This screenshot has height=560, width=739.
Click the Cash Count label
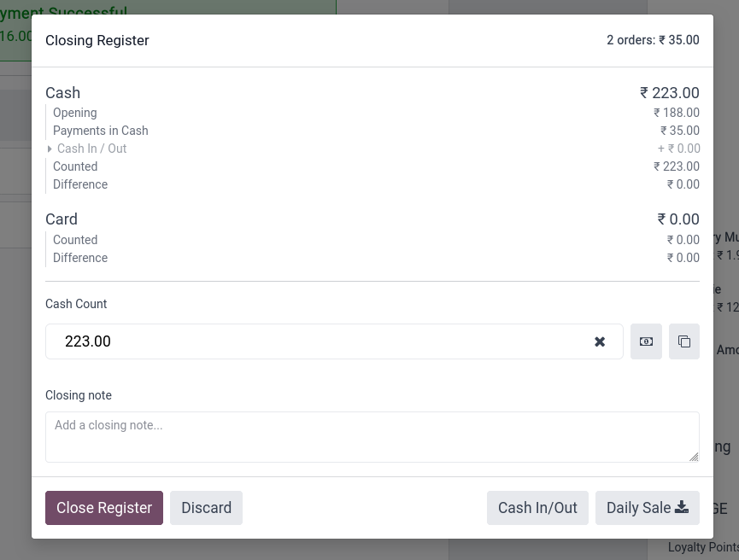coord(76,304)
